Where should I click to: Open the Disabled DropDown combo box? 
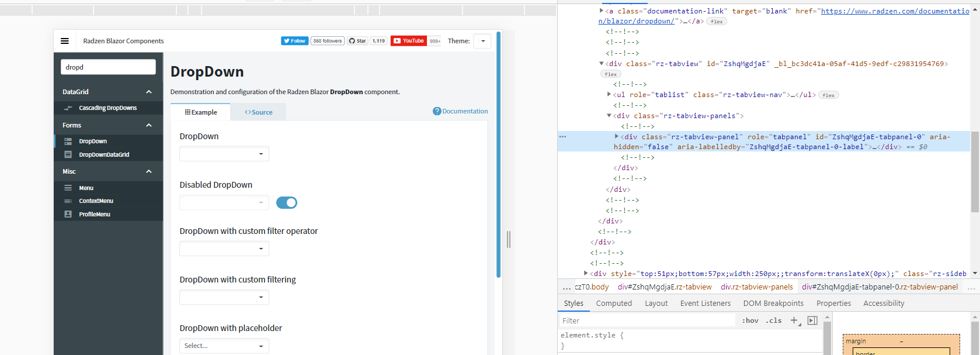pyautogui.click(x=224, y=202)
